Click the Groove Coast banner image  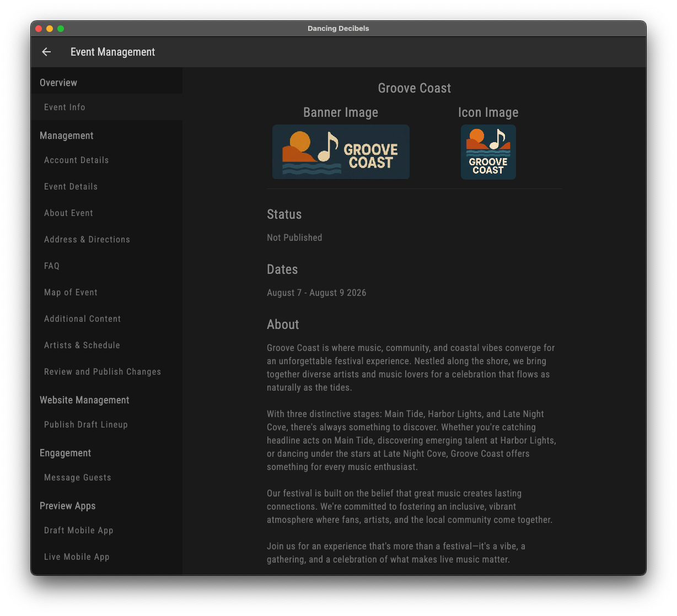tap(340, 152)
